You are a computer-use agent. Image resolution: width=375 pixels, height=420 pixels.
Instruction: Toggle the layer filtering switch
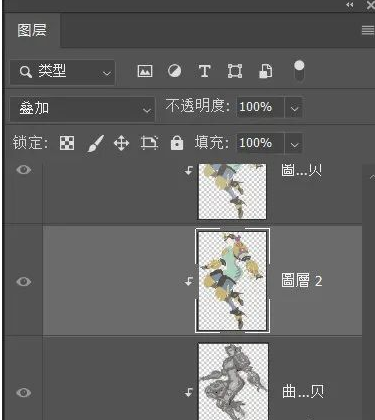(x=299, y=71)
